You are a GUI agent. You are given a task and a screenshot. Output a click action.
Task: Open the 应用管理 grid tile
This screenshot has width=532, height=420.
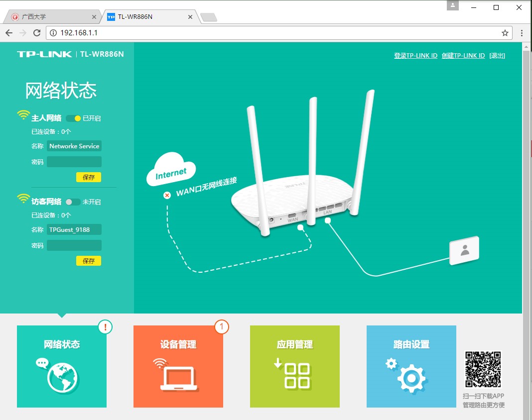pos(295,366)
